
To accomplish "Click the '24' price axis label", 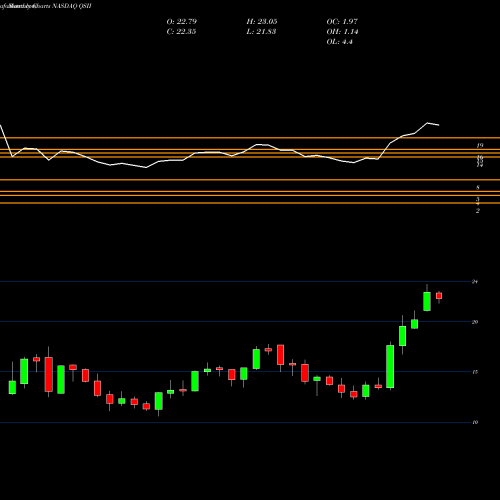I will pyautogui.click(x=475, y=282).
